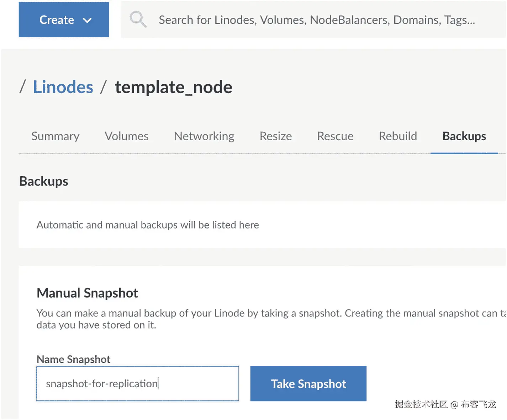Expand the Create dropdown chevron
The image size is (507, 420).
tap(87, 20)
